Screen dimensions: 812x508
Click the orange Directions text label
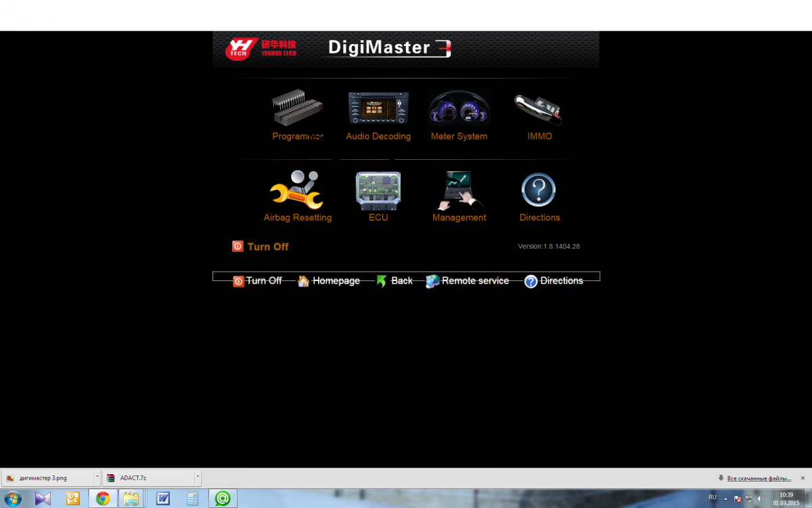click(x=540, y=217)
